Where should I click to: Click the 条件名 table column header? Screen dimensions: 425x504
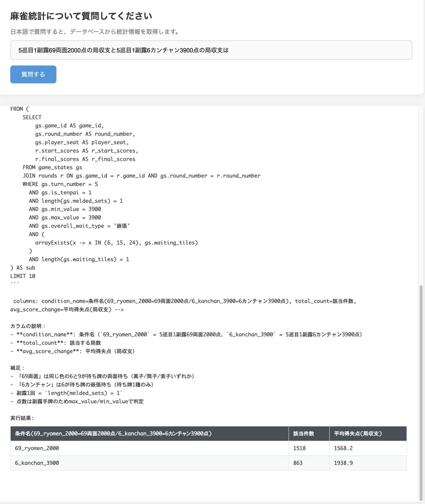click(150, 433)
